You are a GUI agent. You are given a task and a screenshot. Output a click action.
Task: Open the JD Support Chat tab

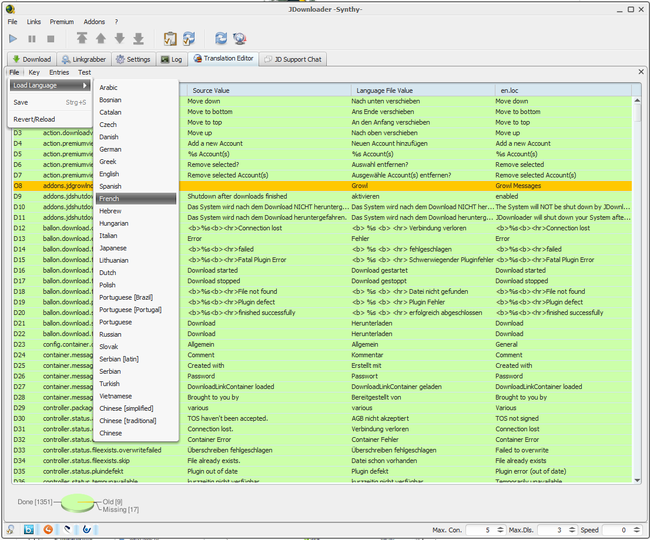coord(293,59)
